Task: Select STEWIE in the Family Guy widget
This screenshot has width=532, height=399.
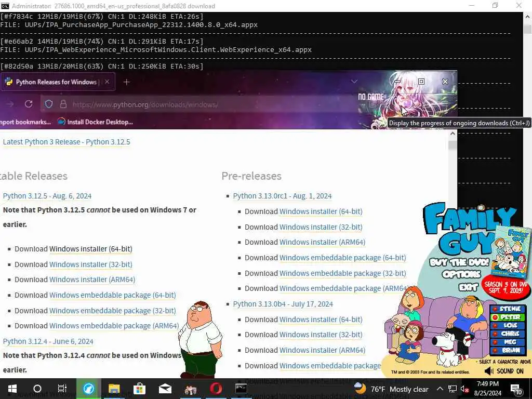Action: coord(507,309)
